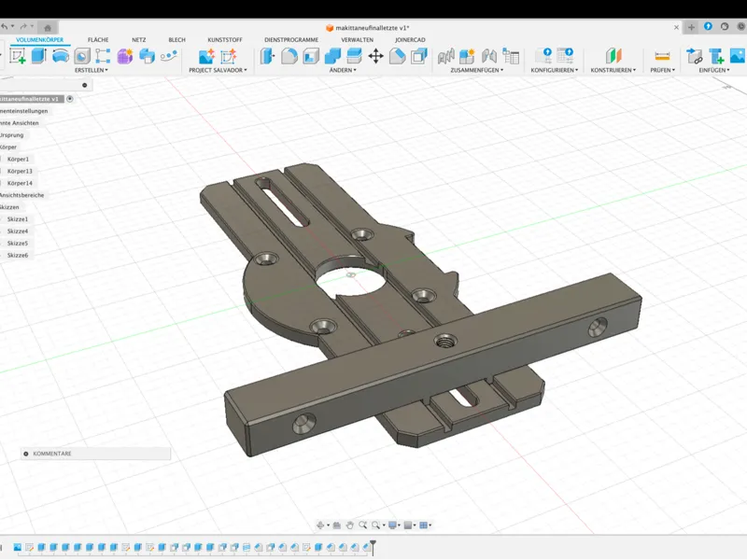
Task: Click the first Project Salvador image icon
Action: pyautogui.click(x=206, y=56)
